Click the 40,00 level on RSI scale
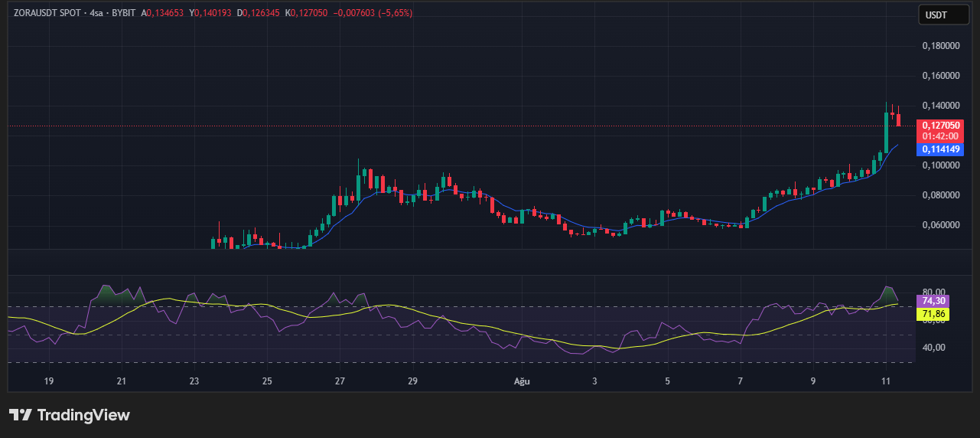 click(935, 348)
